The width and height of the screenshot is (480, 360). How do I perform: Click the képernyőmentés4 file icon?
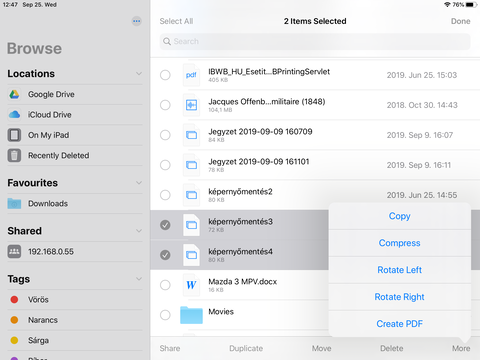tap(191, 255)
